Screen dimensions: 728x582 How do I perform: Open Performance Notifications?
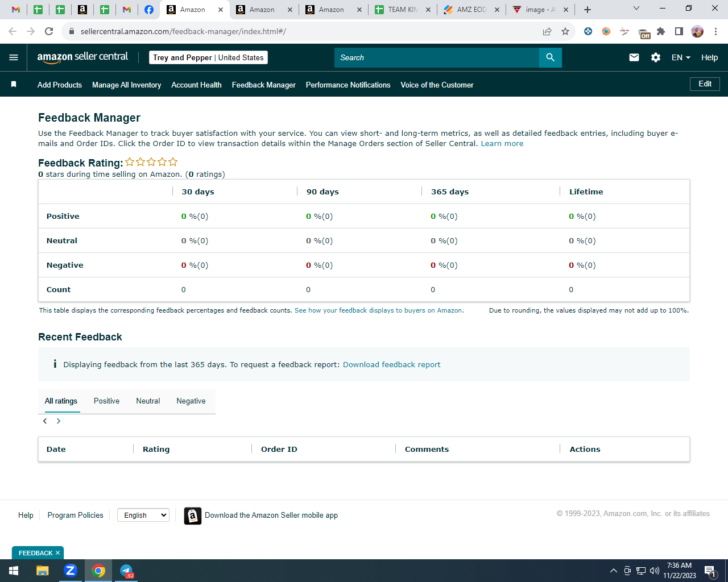point(348,85)
